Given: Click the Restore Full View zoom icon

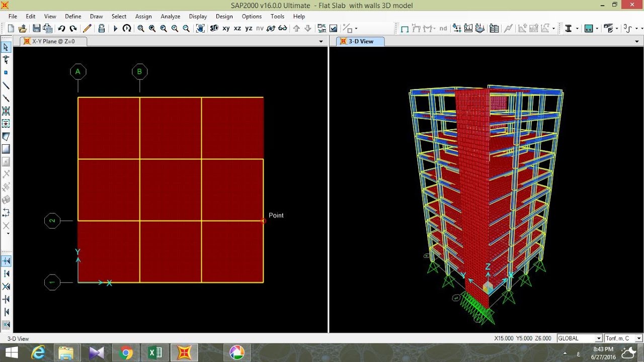Looking at the screenshot, I should point(152,29).
